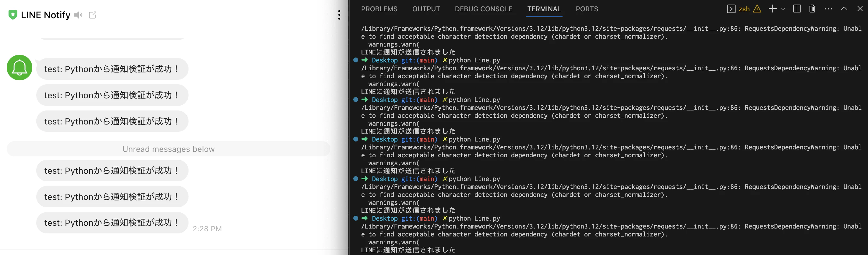This screenshot has width=868, height=255.
Task: Switch to the PROBLEMS panel tab
Action: coord(379,9)
